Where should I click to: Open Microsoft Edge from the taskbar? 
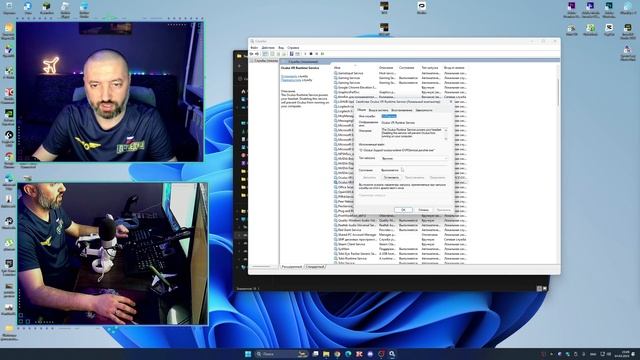click(348, 354)
